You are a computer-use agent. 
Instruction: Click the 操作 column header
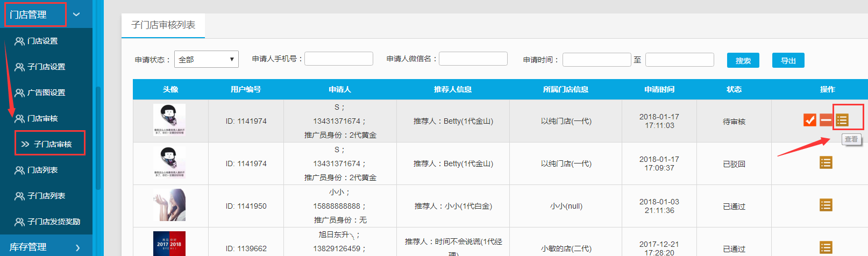(828, 89)
